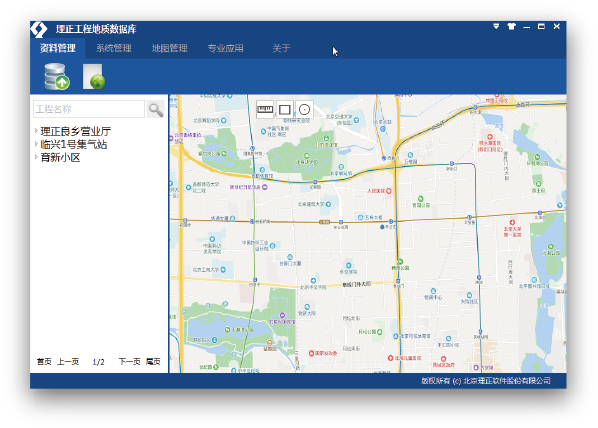
Task: Click the document upload icon
Action: [x=94, y=76]
